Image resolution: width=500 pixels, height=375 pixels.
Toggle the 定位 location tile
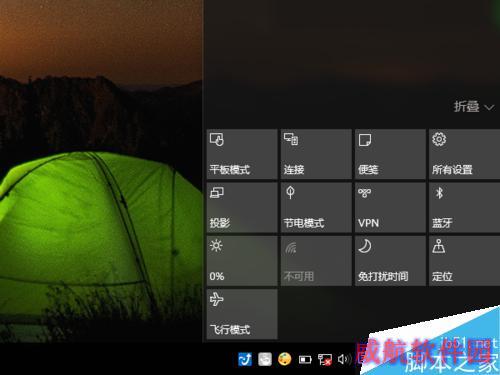click(x=465, y=261)
